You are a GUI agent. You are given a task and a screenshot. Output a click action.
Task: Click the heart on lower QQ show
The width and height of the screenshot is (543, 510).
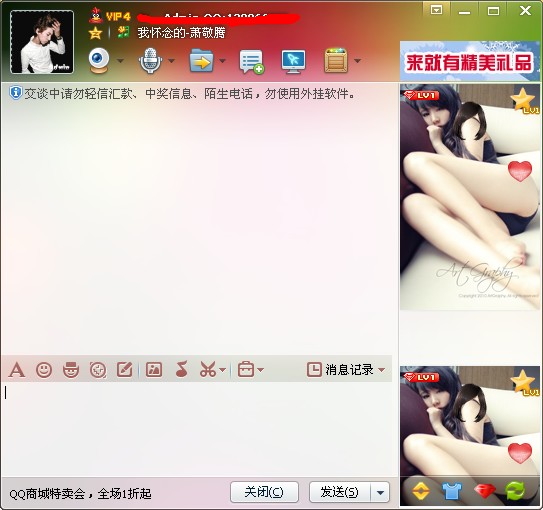[x=520, y=453]
